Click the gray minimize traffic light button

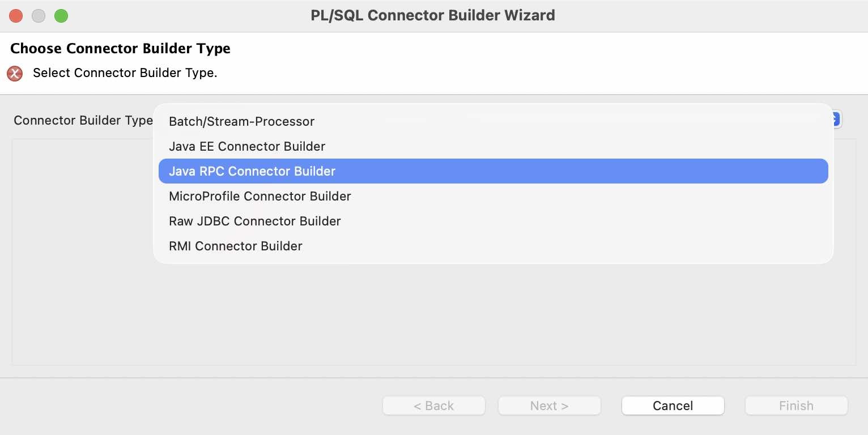point(38,15)
